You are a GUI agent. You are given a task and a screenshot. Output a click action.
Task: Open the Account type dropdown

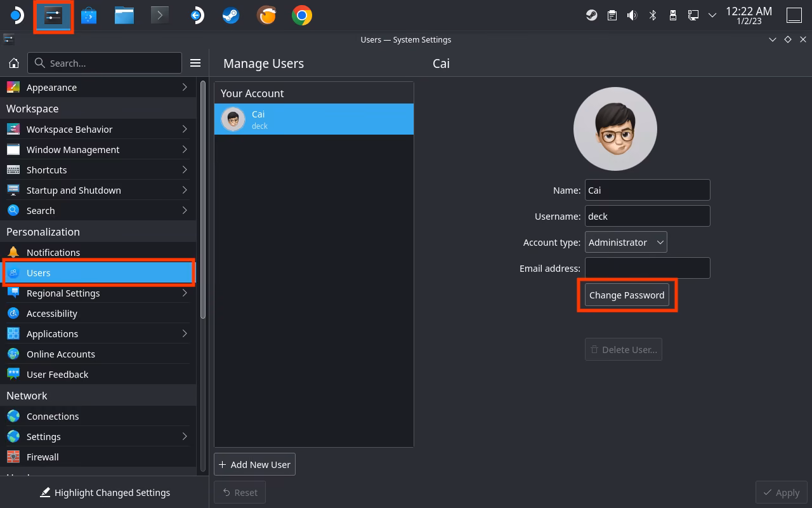[625, 242]
